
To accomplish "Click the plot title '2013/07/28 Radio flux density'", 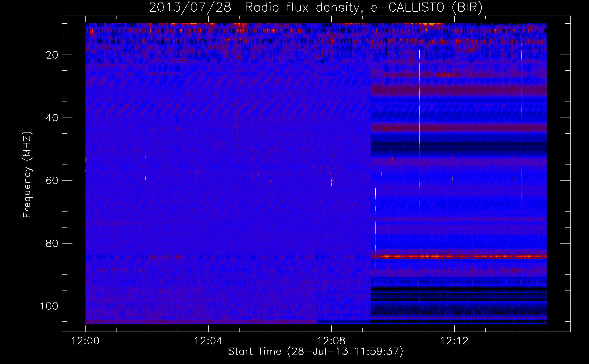I will pos(254,8).
